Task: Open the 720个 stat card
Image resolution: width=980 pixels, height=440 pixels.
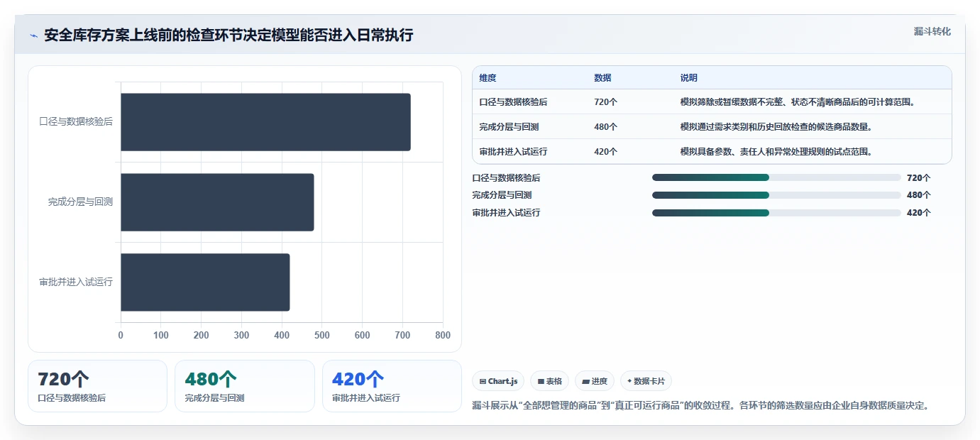Action: (x=98, y=386)
